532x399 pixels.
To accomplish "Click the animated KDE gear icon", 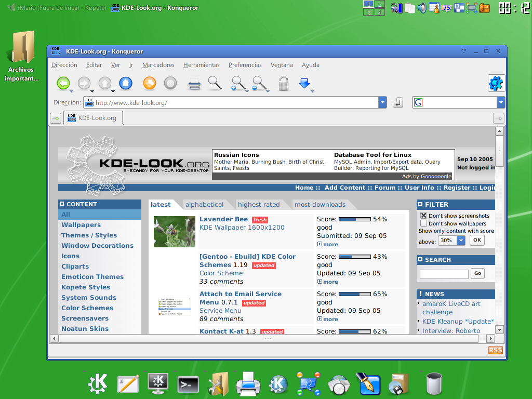I will pos(496,83).
